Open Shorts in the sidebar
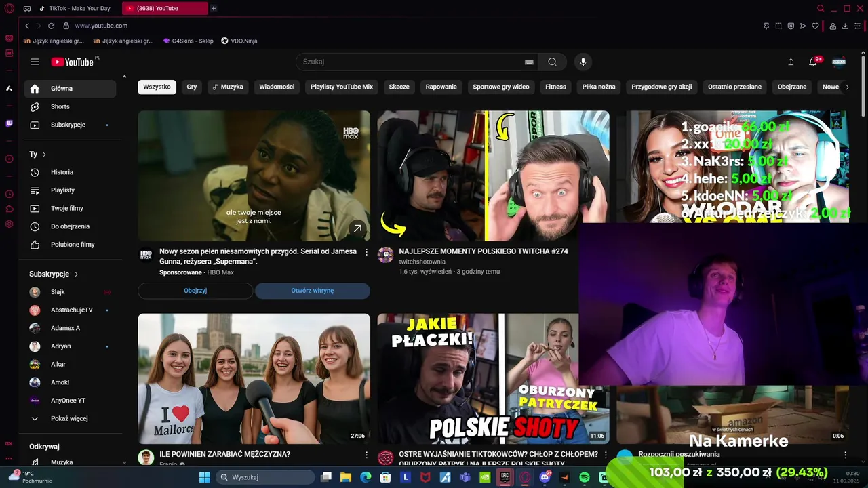This screenshot has height=488, width=868. pyautogui.click(x=70, y=106)
